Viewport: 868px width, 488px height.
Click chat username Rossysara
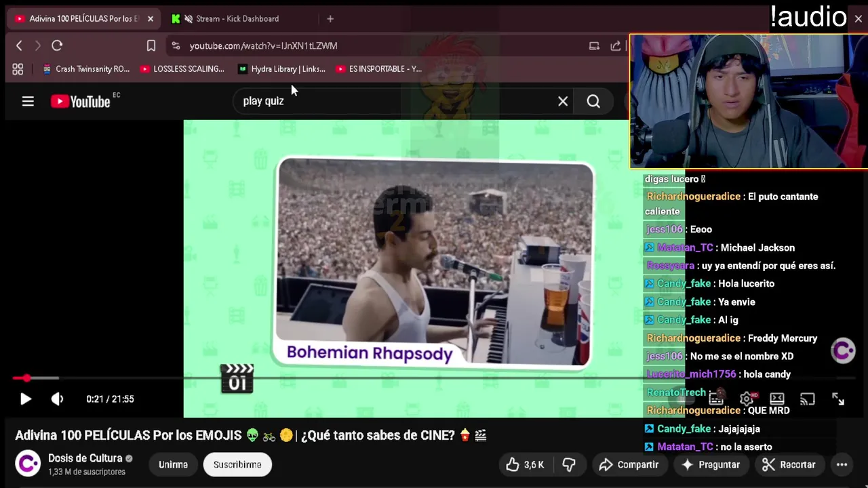(670, 266)
